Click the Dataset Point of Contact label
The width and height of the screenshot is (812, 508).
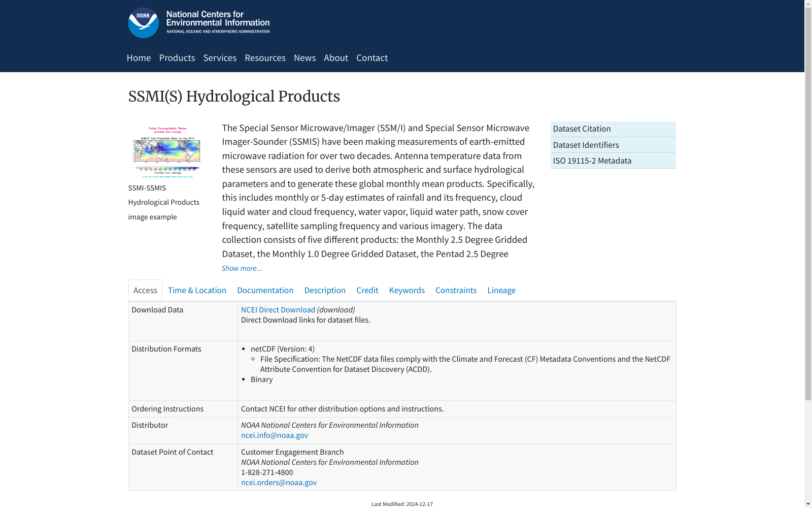[173, 452]
